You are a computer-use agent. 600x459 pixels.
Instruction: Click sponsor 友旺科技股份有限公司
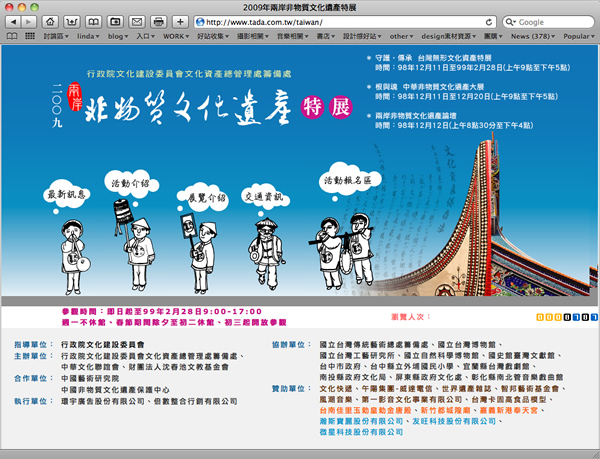(x=454, y=421)
